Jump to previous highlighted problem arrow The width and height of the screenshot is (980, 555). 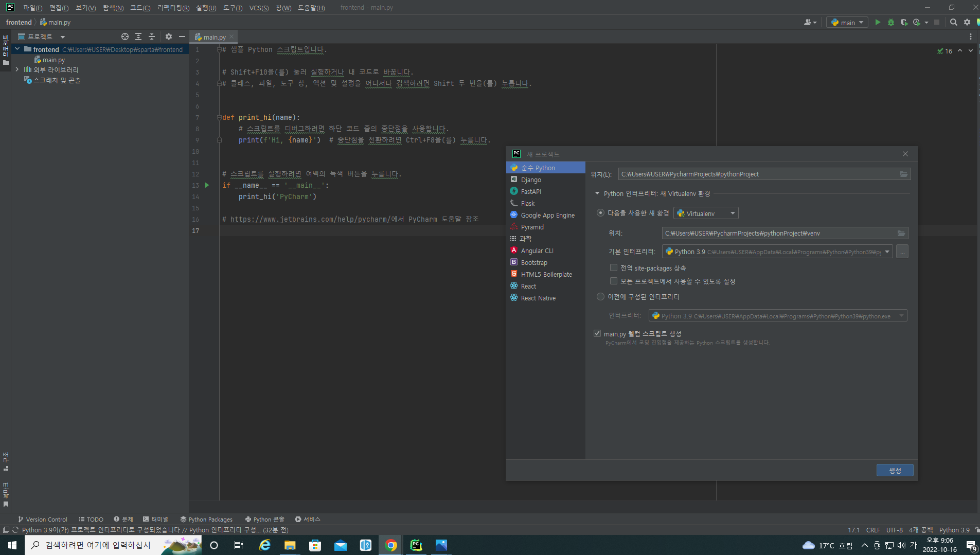tap(960, 50)
